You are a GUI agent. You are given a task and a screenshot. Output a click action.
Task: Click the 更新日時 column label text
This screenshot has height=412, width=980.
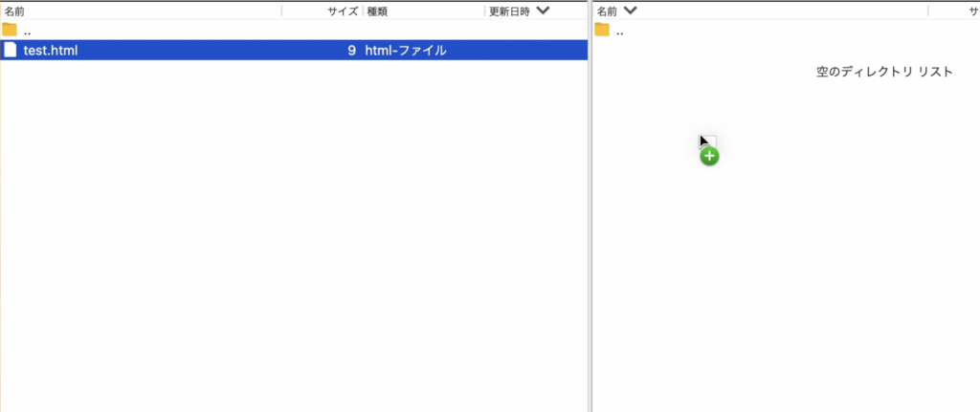tap(509, 11)
